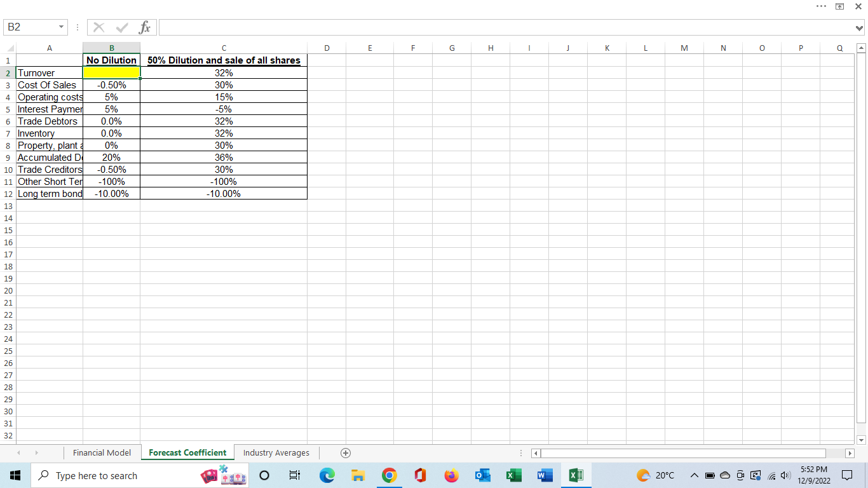Select column A header
Screen dimensions: 868x488
[49, 48]
